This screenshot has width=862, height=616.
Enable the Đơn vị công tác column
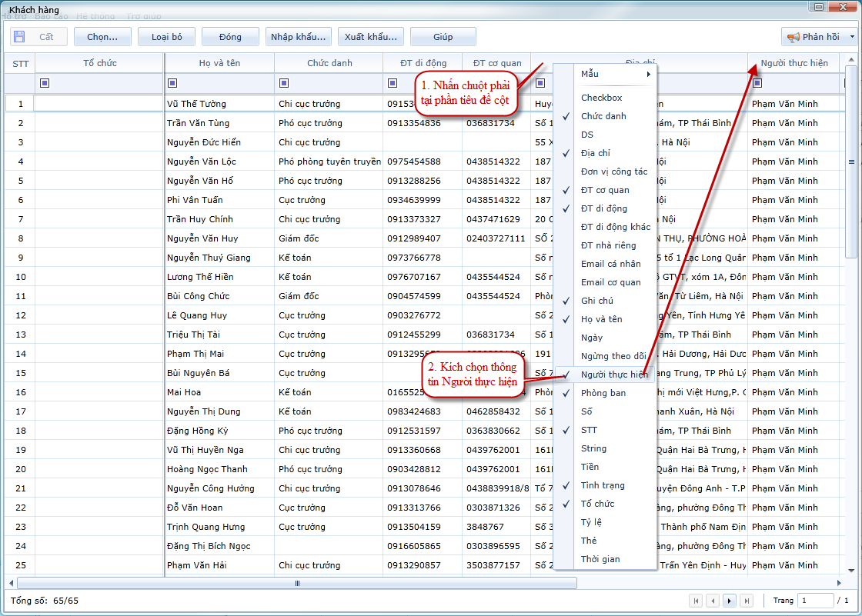click(613, 171)
